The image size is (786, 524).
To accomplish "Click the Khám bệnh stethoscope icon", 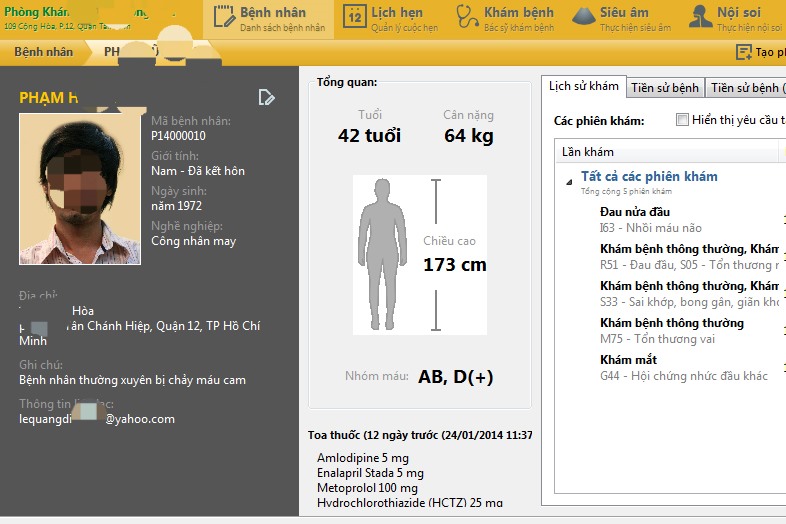I will [466, 18].
